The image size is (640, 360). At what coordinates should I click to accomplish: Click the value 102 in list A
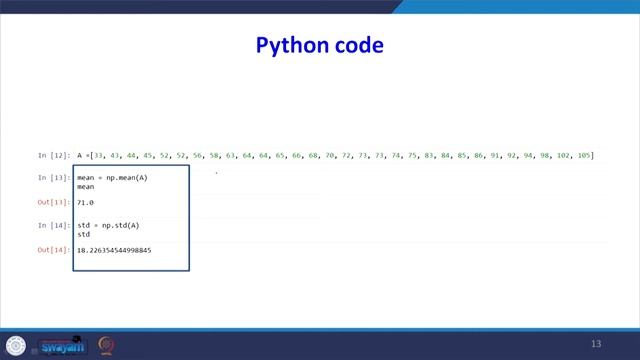pos(563,156)
